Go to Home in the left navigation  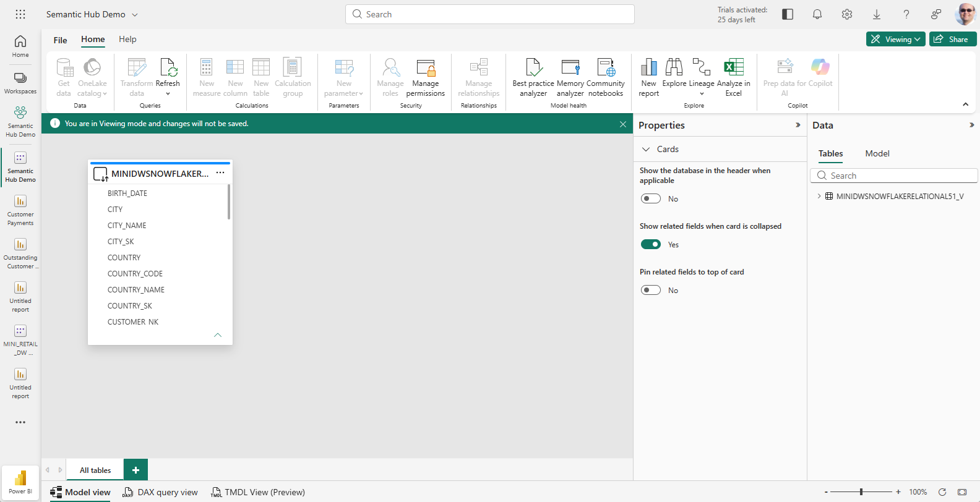pyautogui.click(x=20, y=46)
